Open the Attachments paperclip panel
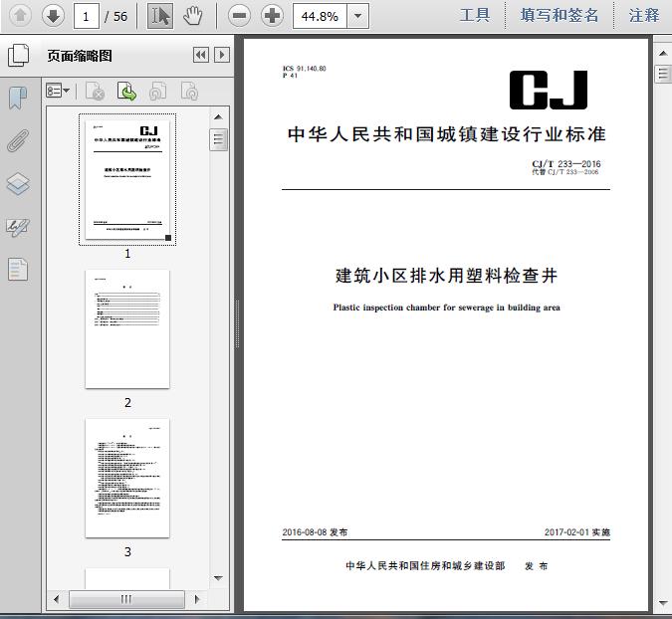The image size is (672, 619). 18,140
